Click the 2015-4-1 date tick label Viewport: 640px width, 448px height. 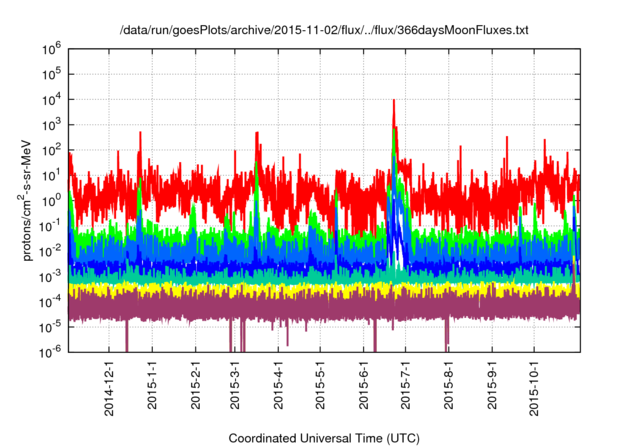pyautogui.click(x=278, y=385)
